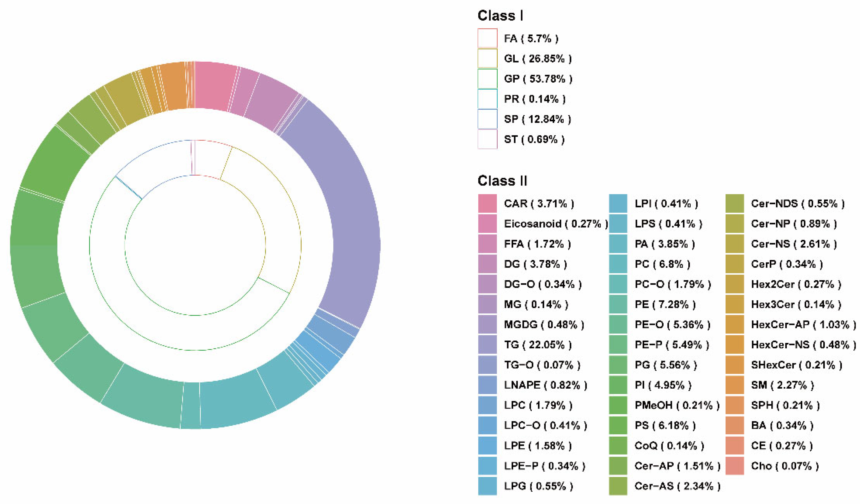Click the "Class I" legend heading
Image resolution: width=864 pixels, height=504 pixels.
[x=500, y=16]
